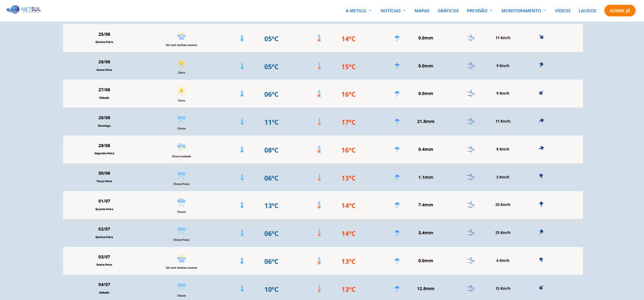Expand the NOTÍCIAS dropdown menu
This screenshot has width=644, height=300.
click(x=393, y=11)
